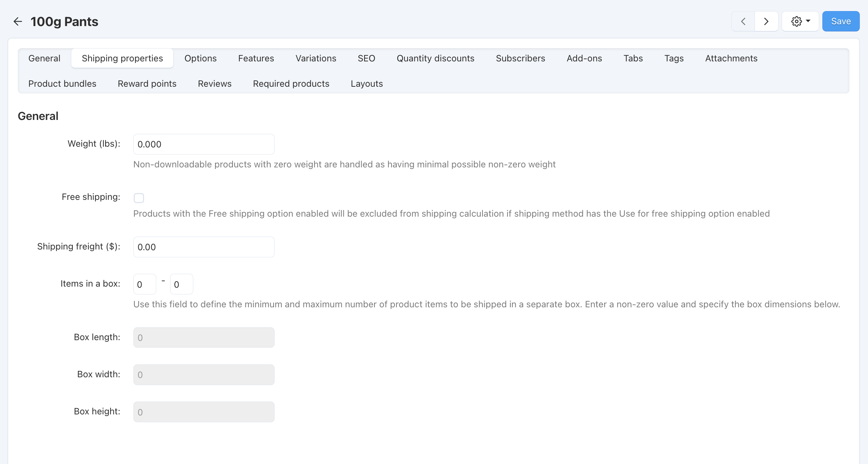
Task: Switch to the General tab
Action: [44, 58]
